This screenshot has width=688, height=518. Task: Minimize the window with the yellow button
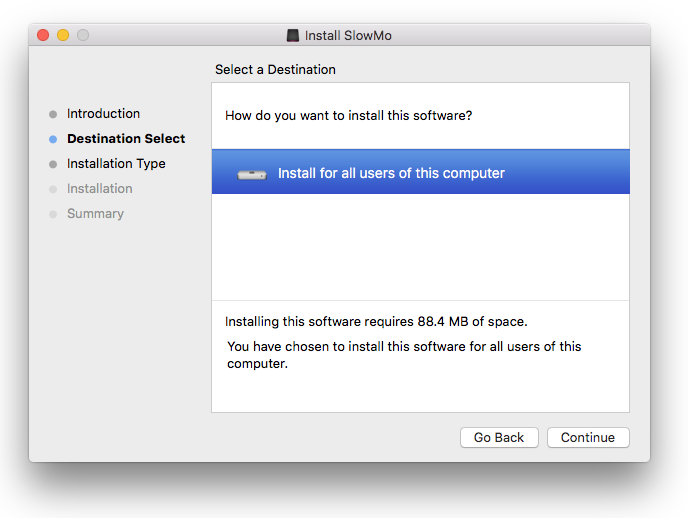pyautogui.click(x=63, y=35)
